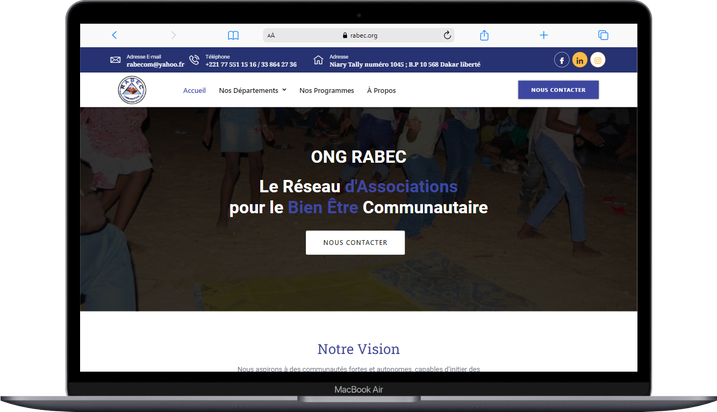Open the bookmarks book icon

coord(233,35)
